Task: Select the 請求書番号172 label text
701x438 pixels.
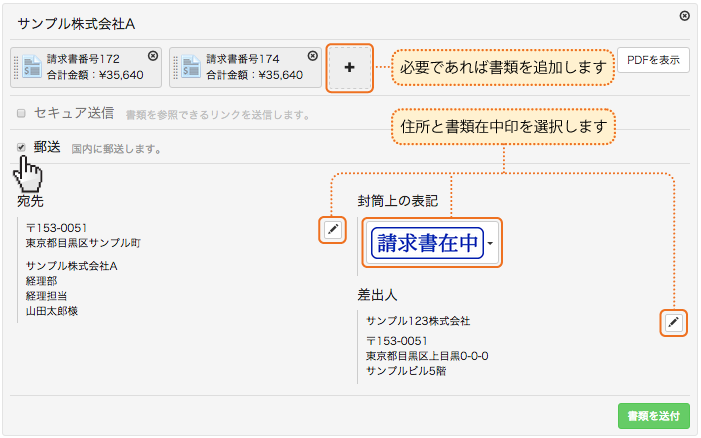Action: coord(84,59)
